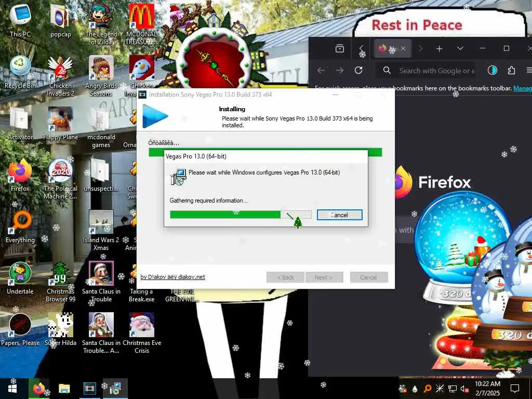The height and width of the screenshot is (399, 532).
Task: Launch Firefox from the desktop shortcut
Action: coord(20,175)
